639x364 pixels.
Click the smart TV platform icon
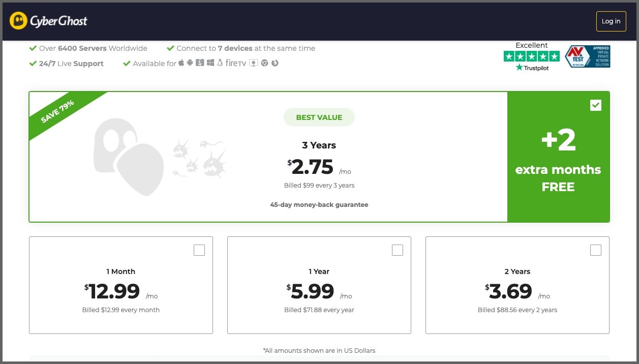click(x=253, y=63)
